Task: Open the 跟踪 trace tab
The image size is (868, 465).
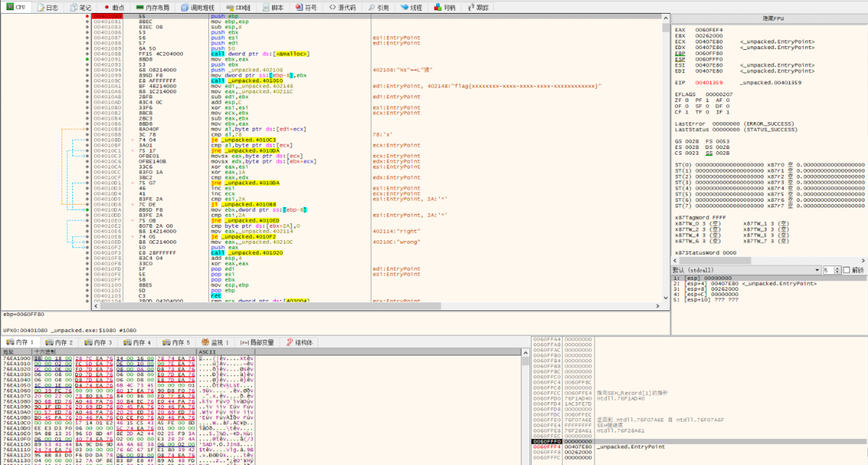Action: click(477, 7)
